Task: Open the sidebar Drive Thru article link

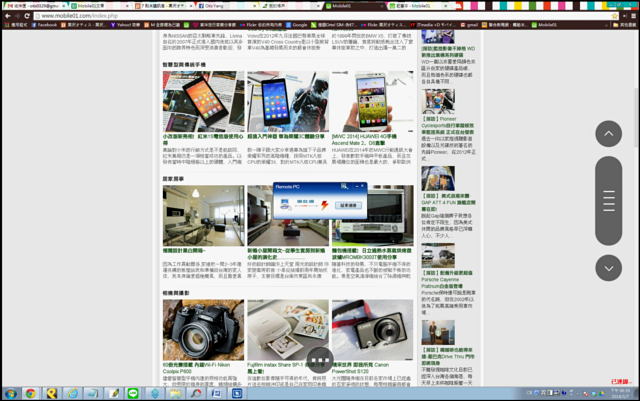Action: (448, 356)
